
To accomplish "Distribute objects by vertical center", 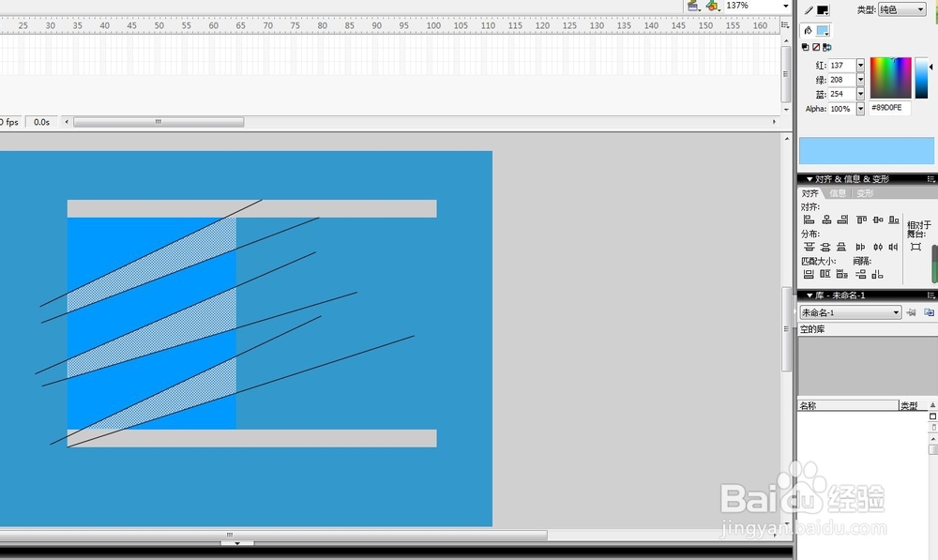I will (x=825, y=247).
